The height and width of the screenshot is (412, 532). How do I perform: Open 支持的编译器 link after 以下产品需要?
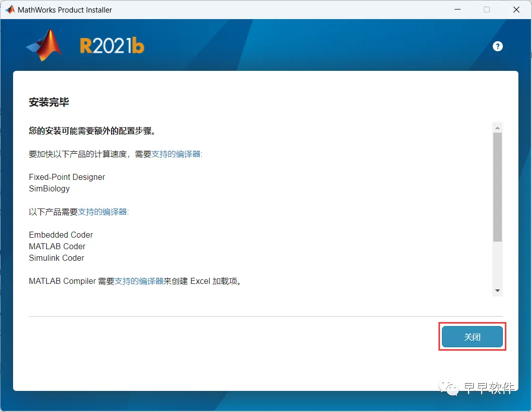103,212
